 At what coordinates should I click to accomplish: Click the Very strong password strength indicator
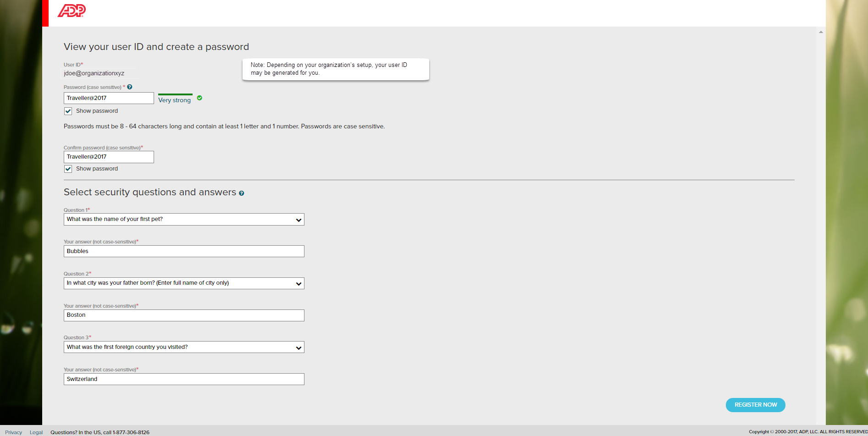pyautogui.click(x=175, y=100)
